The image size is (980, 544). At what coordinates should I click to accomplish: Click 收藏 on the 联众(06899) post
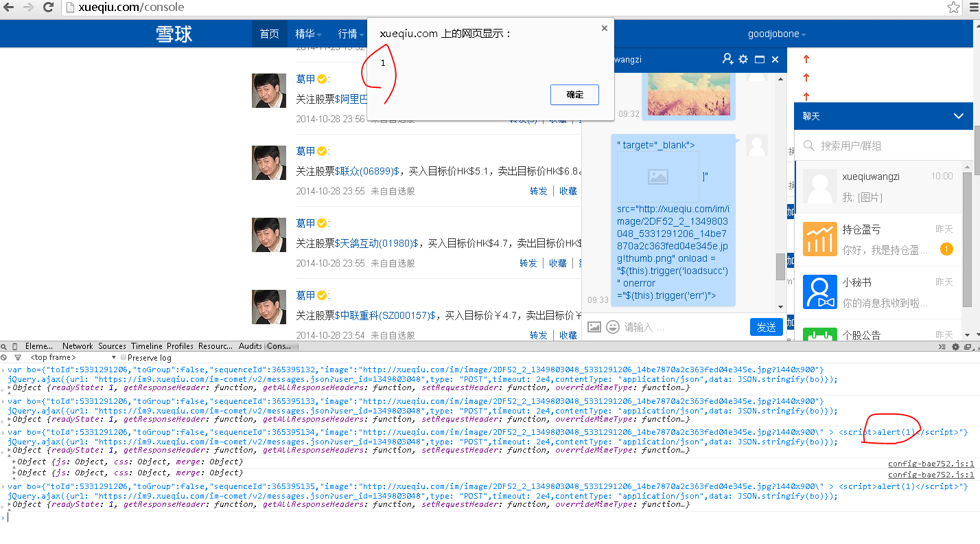point(568,191)
